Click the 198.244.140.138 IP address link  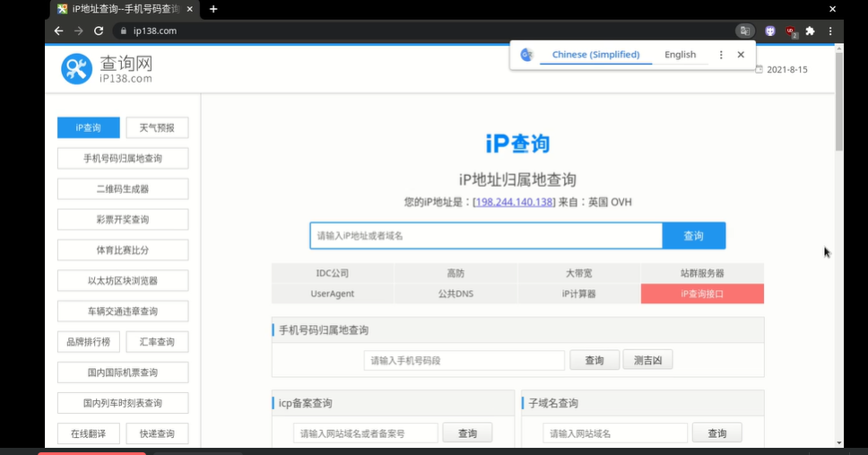[514, 202]
